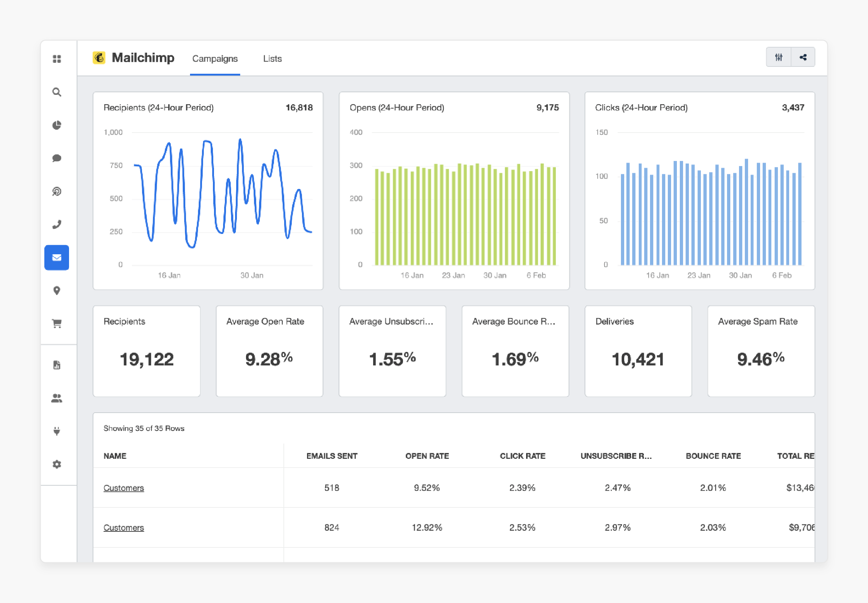
Task: Sort by the CLICK RATE column header
Action: coord(522,456)
